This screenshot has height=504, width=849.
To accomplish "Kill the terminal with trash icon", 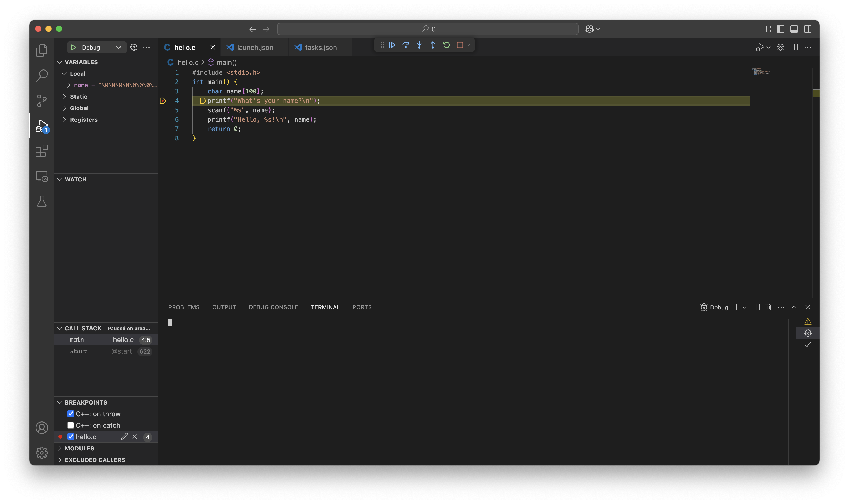I will [768, 307].
